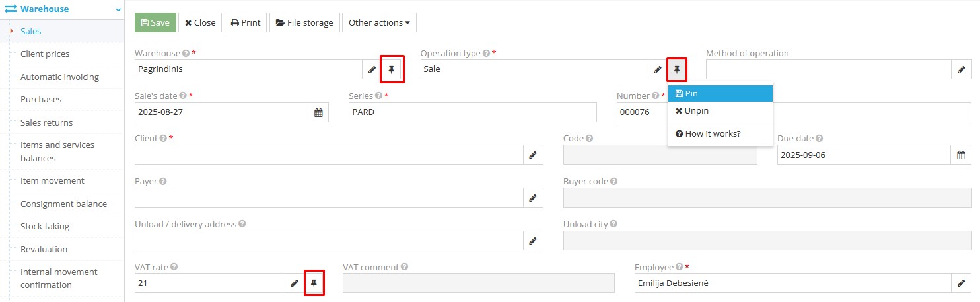Image resolution: width=980 pixels, height=302 pixels.
Task: Click the Payer field pencil icon
Action: coord(533,198)
